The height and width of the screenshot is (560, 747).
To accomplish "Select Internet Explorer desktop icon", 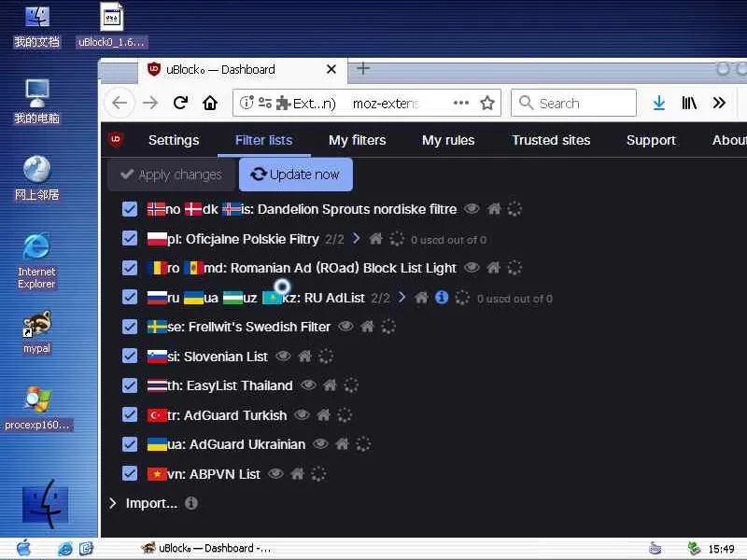I will coord(36,260).
